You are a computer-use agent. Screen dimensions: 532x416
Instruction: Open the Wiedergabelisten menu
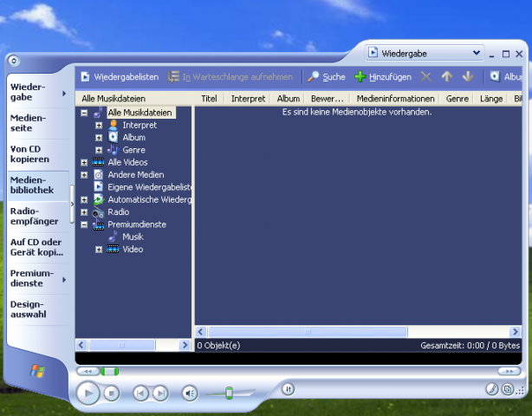pyautogui.click(x=120, y=77)
